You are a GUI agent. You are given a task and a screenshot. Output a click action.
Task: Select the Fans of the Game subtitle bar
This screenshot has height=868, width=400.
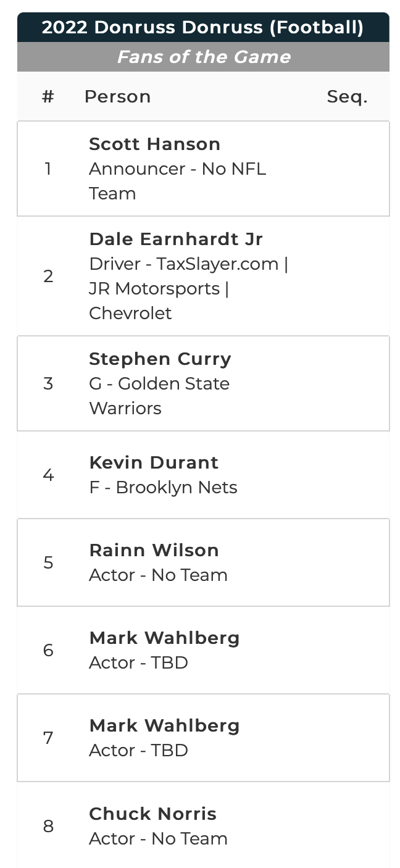pyautogui.click(x=203, y=57)
